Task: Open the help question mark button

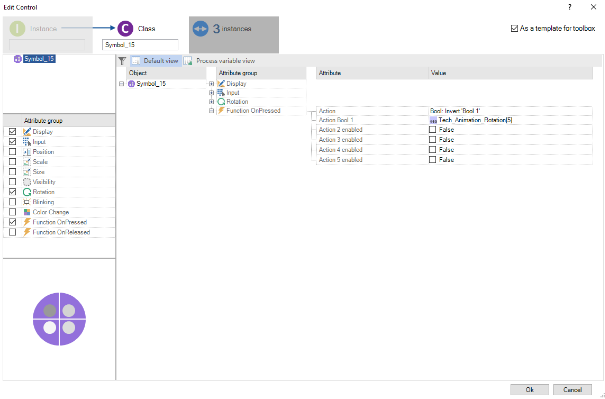Action: tap(570, 7)
